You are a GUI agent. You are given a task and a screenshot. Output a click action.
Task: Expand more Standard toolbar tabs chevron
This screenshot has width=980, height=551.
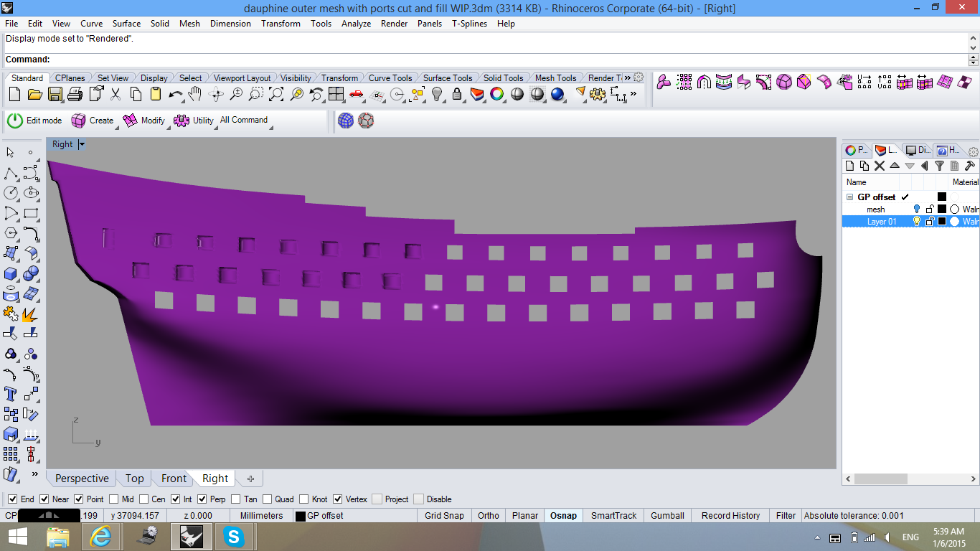tap(628, 77)
